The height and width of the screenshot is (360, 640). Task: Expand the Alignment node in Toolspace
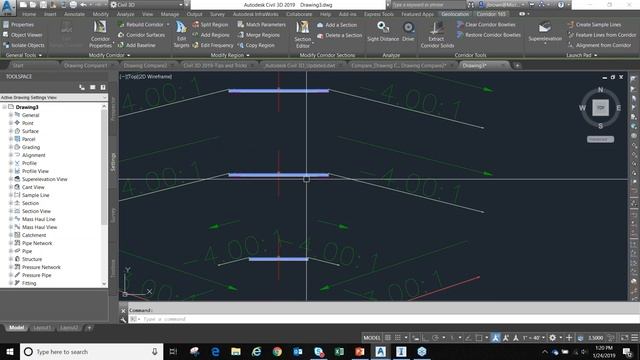click(x=11, y=155)
